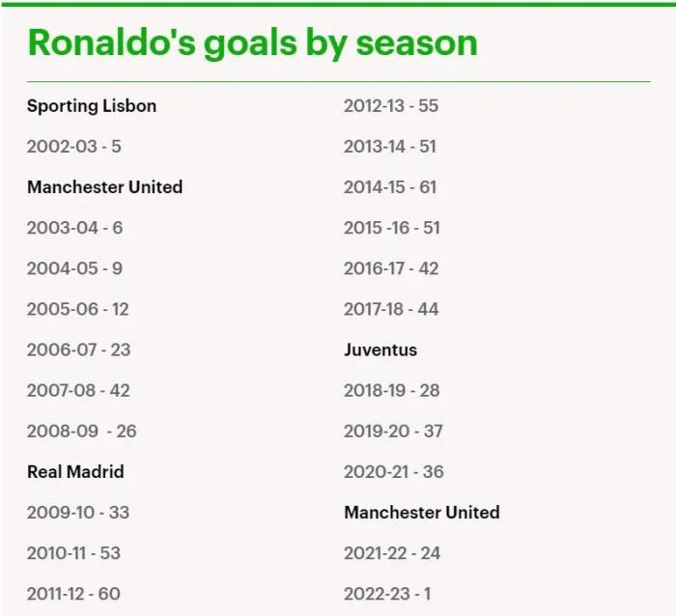Select the second Manchester United heading
Viewport: 676px width, 616px height.
pyautogui.click(x=422, y=513)
